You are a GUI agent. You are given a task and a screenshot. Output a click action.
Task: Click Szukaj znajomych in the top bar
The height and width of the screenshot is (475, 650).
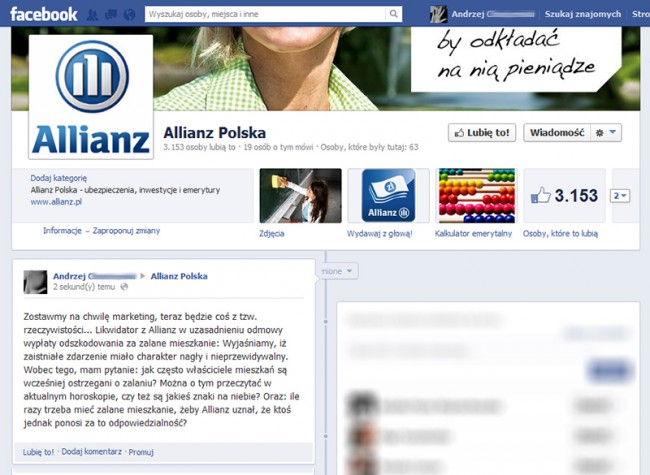(x=582, y=14)
